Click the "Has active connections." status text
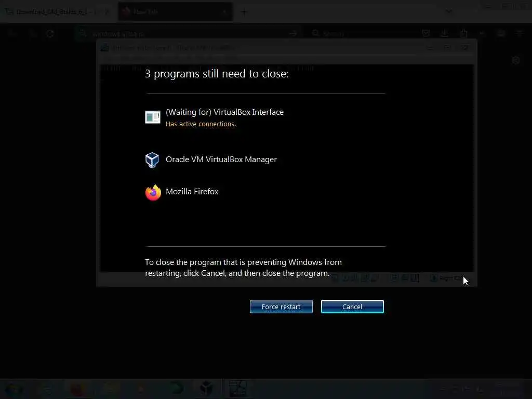The width and height of the screenshot is (532, 399). pyautogui.click(x=201, y=124)
